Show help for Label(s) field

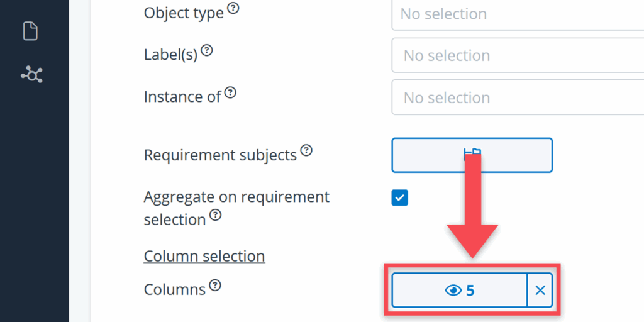point(206,52)
